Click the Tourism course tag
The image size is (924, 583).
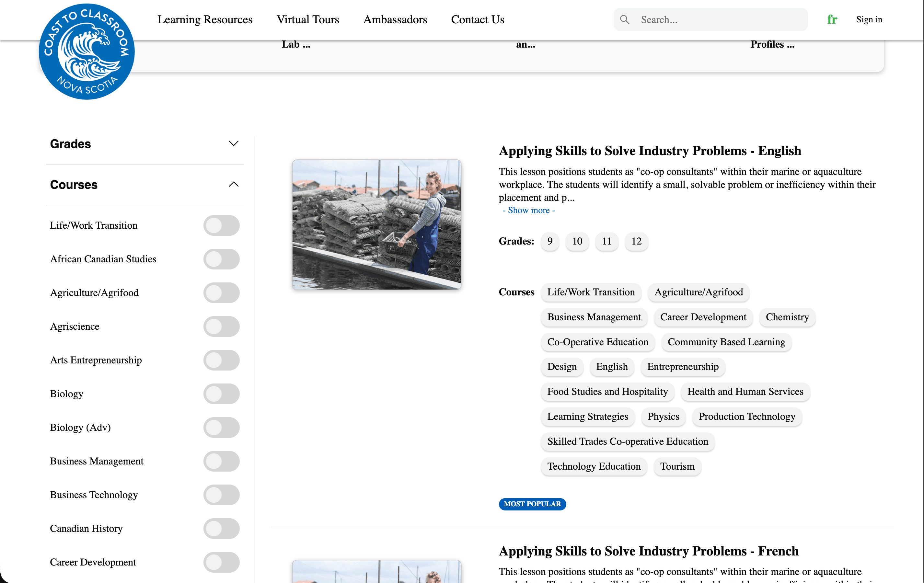coord(677,466)
